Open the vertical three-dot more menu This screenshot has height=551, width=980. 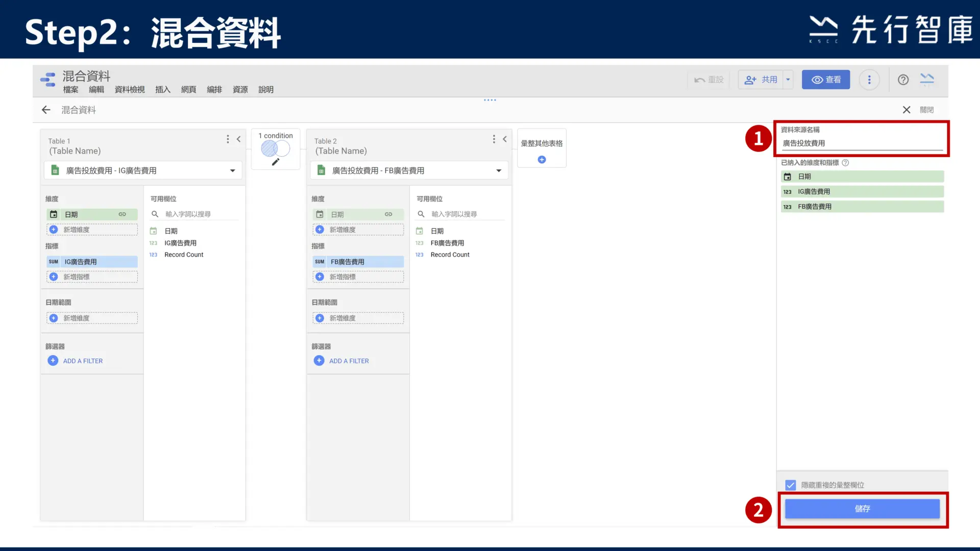point(869,80)
